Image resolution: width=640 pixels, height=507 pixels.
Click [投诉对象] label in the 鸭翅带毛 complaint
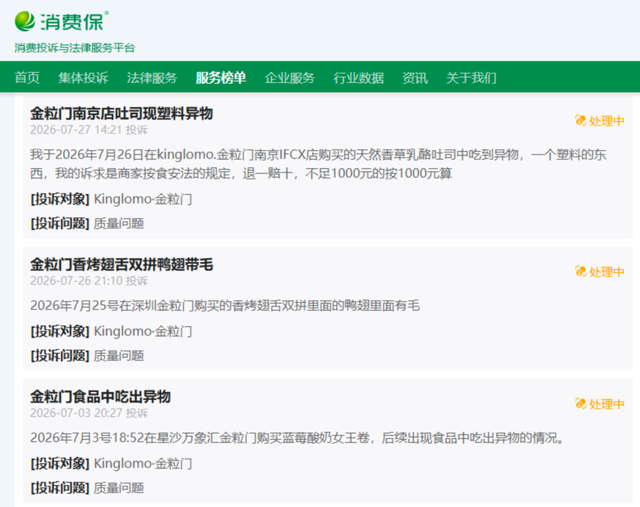tap(60, 331)
